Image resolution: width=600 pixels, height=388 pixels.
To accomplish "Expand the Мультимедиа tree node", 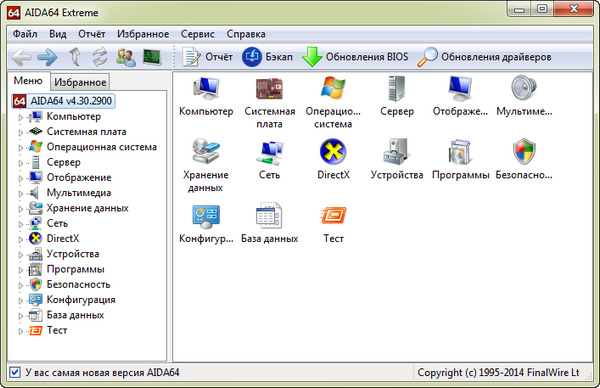I will click(21, 194).
